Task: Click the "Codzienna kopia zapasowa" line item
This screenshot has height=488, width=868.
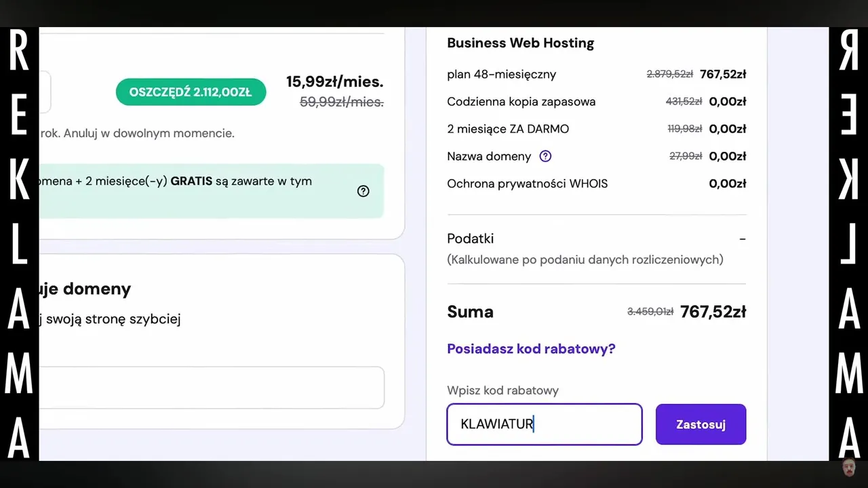Action: (x=521, y=102)
